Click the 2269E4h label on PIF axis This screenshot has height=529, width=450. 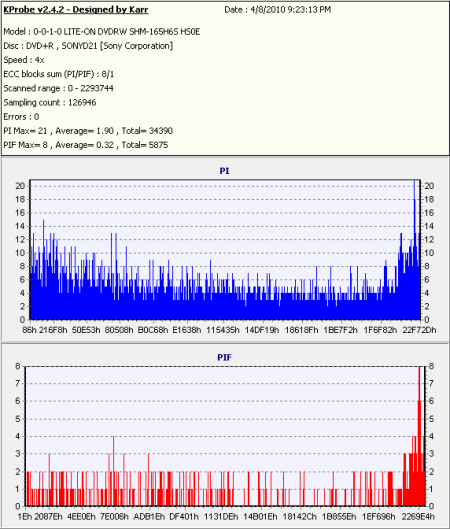(418, 517)
